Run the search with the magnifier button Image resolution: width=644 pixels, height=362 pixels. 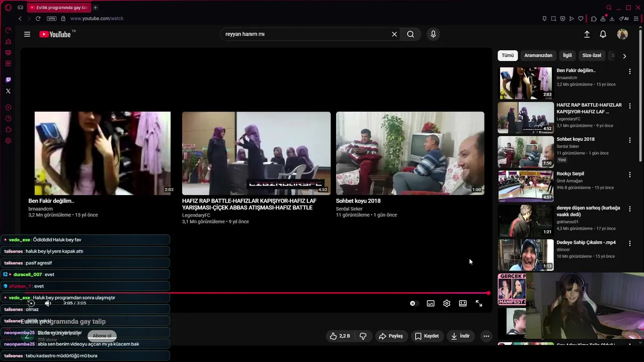(411, 34)
